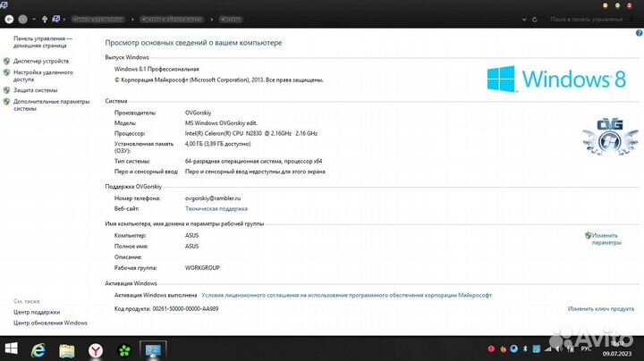The width and height of the screenshot is (644, 361).
Task: Go back with the address bar arrow
Action: tap(9, 20)
